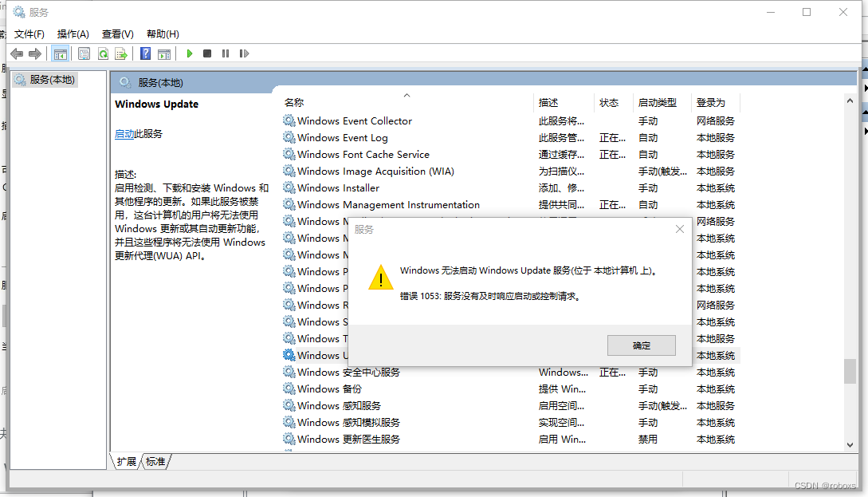Select Windows Installer service name
This screenshot has width=868, height=497.
point(338,187)
